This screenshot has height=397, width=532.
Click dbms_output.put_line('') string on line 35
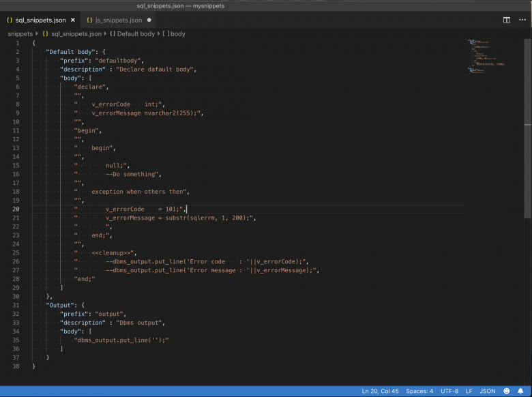coord(121,340)
